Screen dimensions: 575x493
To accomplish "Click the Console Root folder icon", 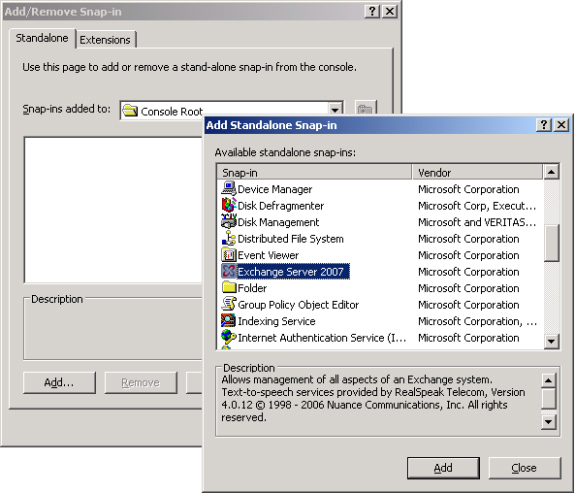I will pos(130,111).
